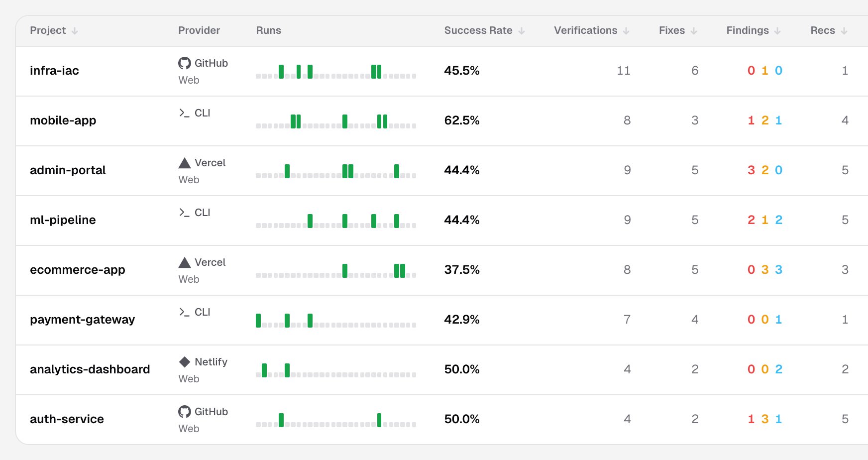Viewport: 868px width, 460px height.
Task: Click the payment-gateway runs sparkline chart
Action: [x=336, y=321]
